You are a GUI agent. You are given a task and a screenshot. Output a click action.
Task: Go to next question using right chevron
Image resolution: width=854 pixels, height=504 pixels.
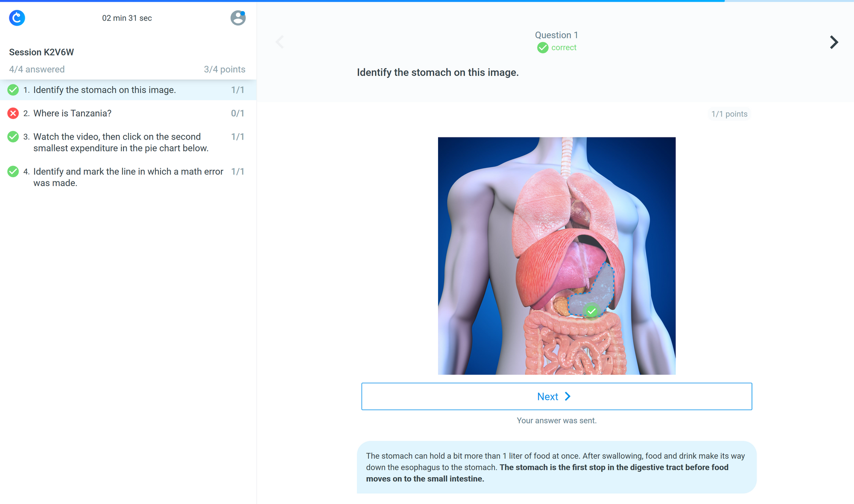[834, 42]
